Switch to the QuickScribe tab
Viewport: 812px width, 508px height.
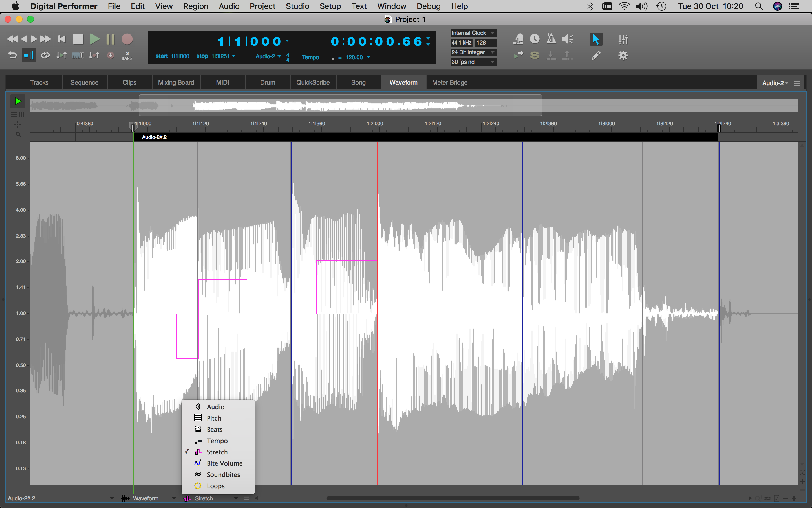(313, 82)
